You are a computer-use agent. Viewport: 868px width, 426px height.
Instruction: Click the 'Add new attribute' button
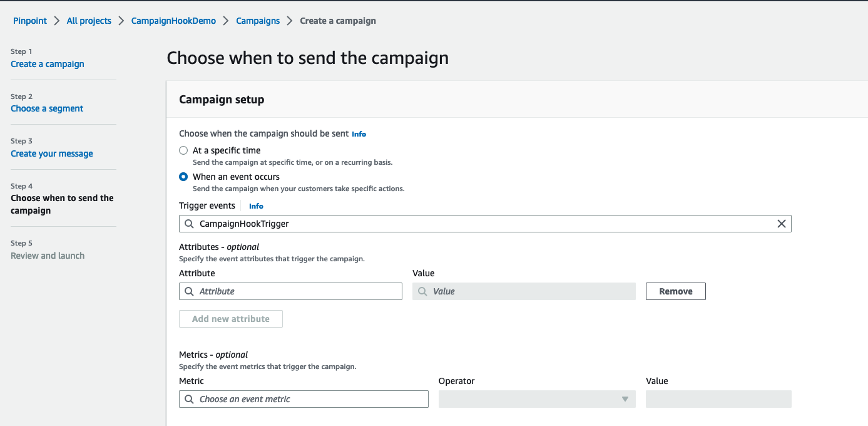point(230,319)
